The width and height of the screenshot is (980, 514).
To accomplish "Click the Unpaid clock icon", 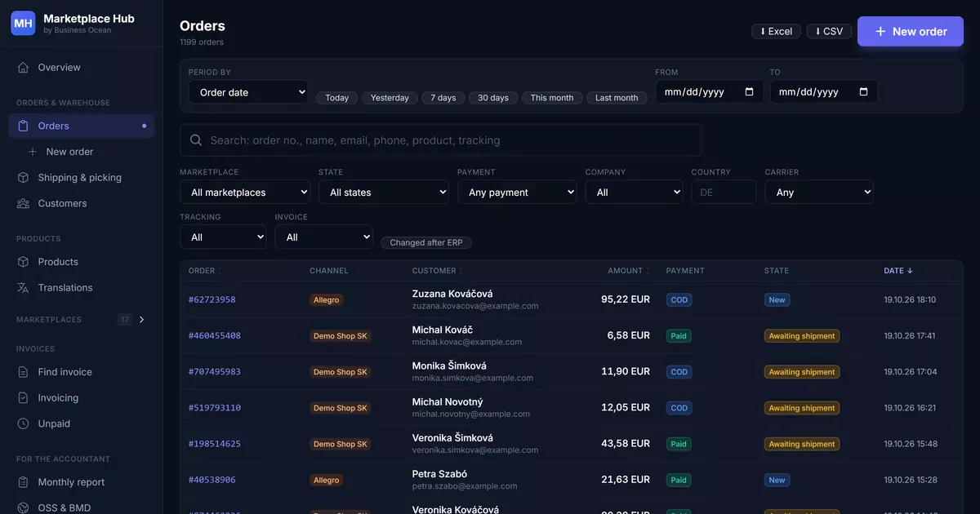I will pyautogui.click(x=23, y=424).
